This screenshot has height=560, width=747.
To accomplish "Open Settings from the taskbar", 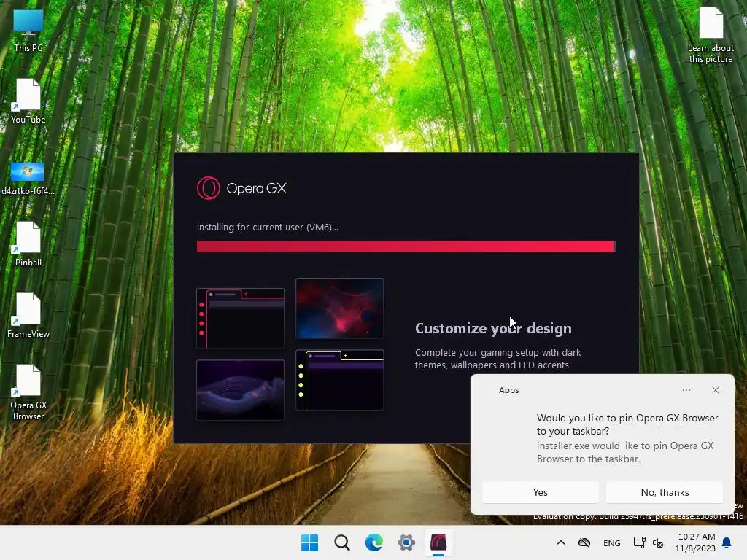I will click(406, 542).
